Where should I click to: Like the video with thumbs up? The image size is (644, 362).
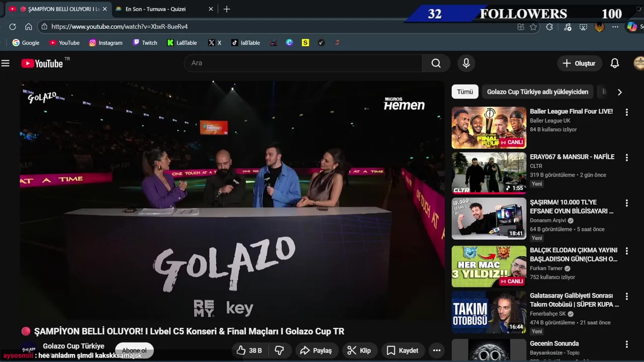(250, 350)
